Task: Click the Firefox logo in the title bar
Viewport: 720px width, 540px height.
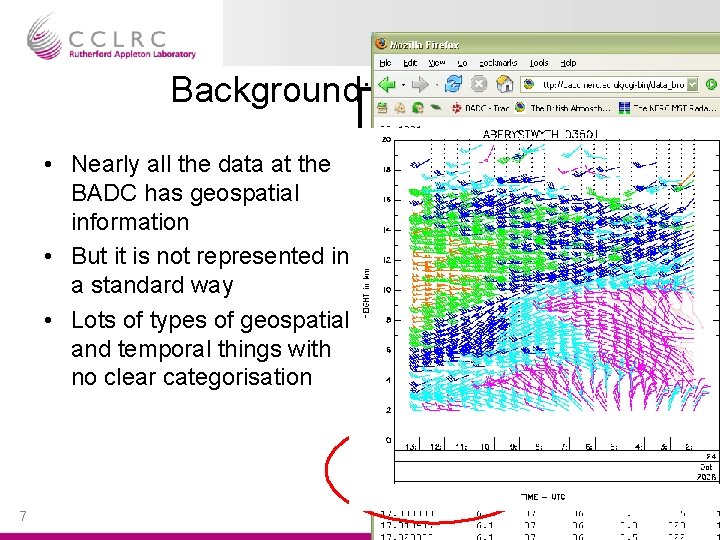Action: click(381, 44)
